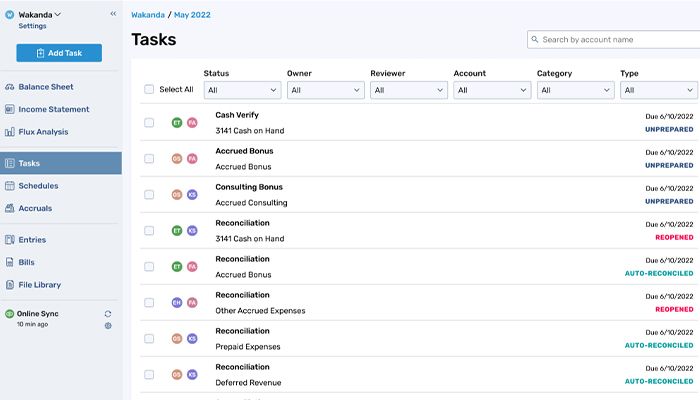Click the File Library sidebar icon
The height and width of the screenshot is (400, 700).
[x=10, y=285]
